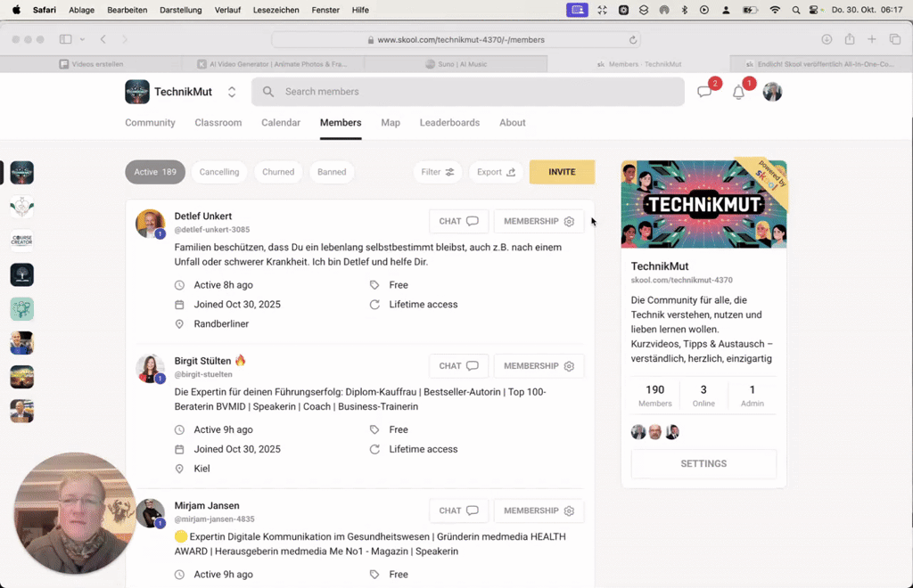Switch to the Calendar tab
Image resolution: width=913 pixels, height=588 pixels.
(x=281, y=123)
